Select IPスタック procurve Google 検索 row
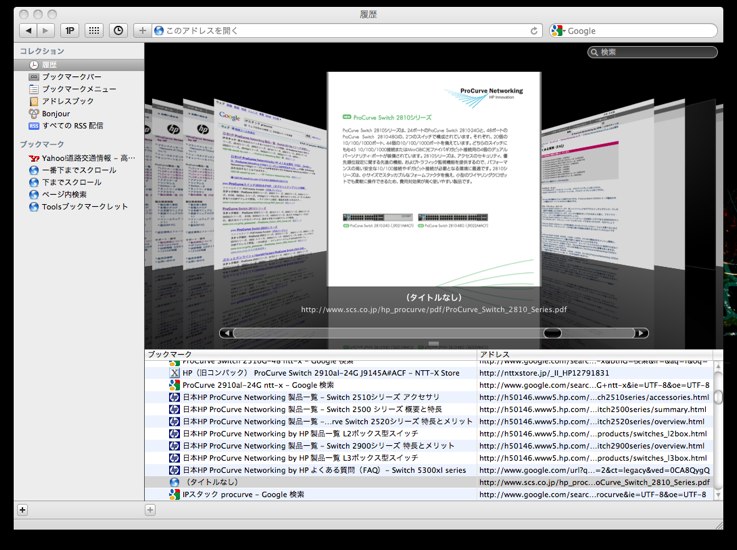The height and width of the screenshot is (550, 737). point(429,495)
